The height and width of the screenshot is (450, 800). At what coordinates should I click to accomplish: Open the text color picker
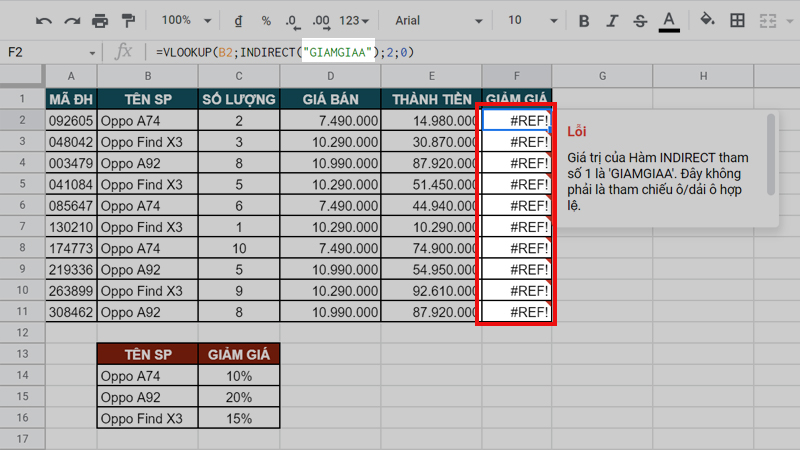pos(669,21)
